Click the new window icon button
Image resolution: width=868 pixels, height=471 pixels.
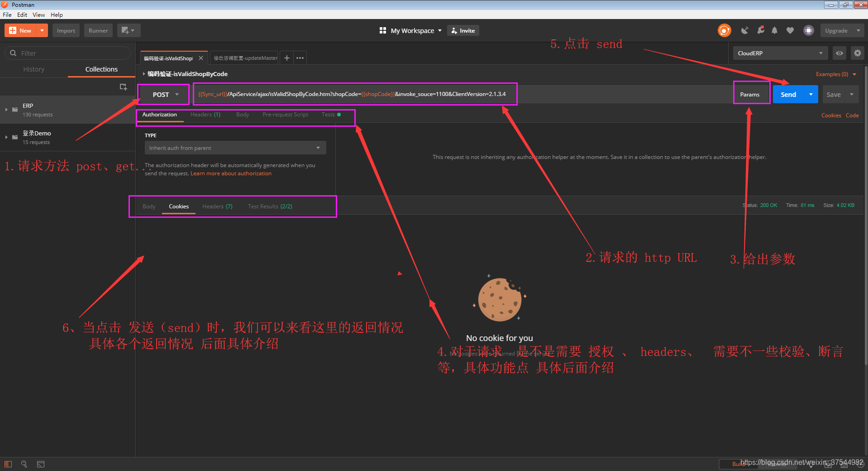pos(129,30)
